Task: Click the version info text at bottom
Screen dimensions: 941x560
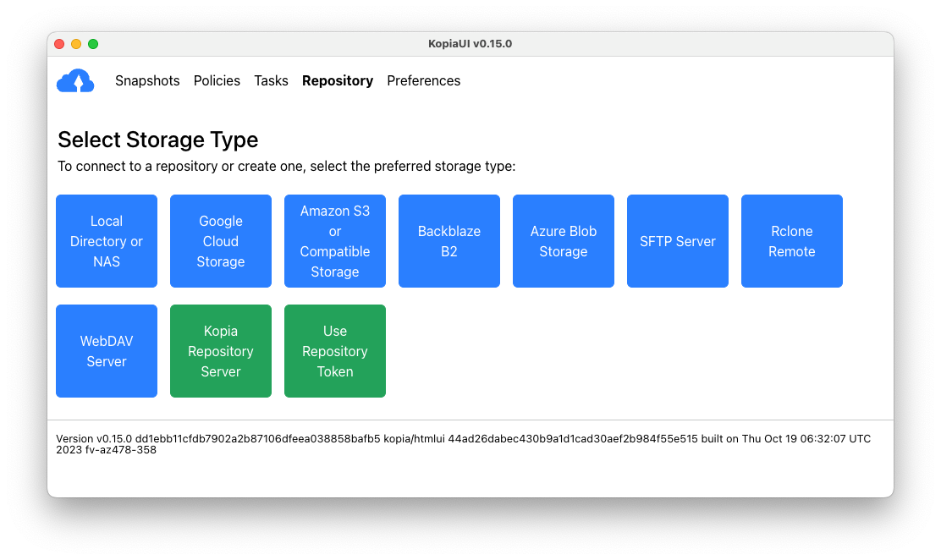Action: pos(463,445)
